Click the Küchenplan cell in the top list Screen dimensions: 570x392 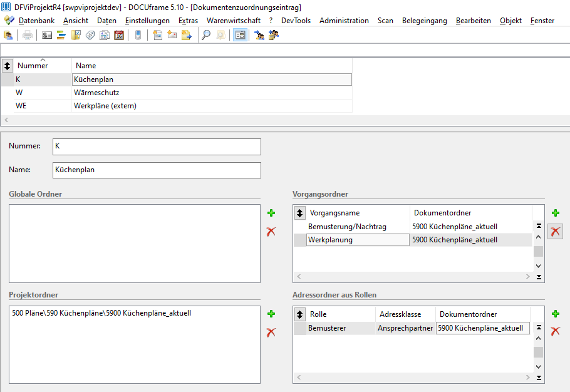tap(212, 80)
